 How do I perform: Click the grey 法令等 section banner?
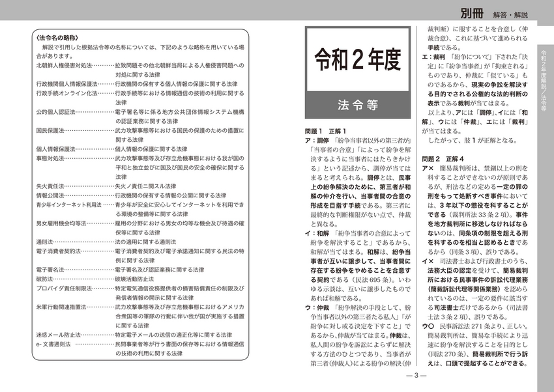[x=356, y=104]
